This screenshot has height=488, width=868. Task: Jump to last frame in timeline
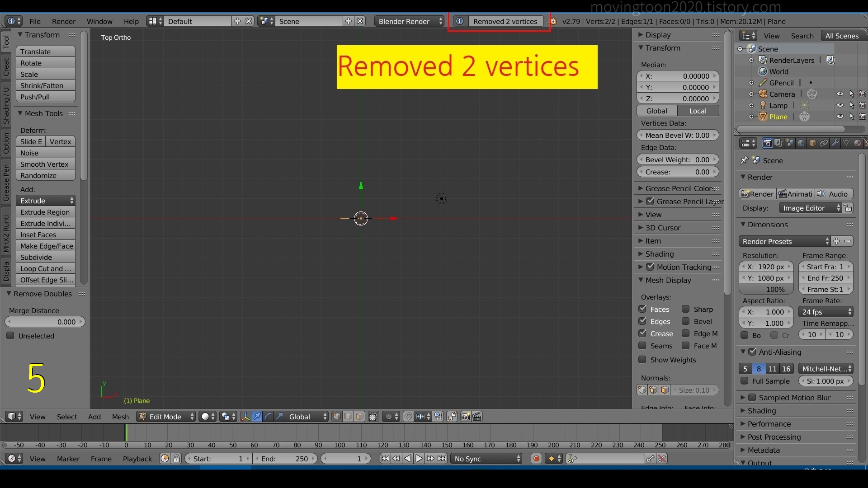[442, 459]
